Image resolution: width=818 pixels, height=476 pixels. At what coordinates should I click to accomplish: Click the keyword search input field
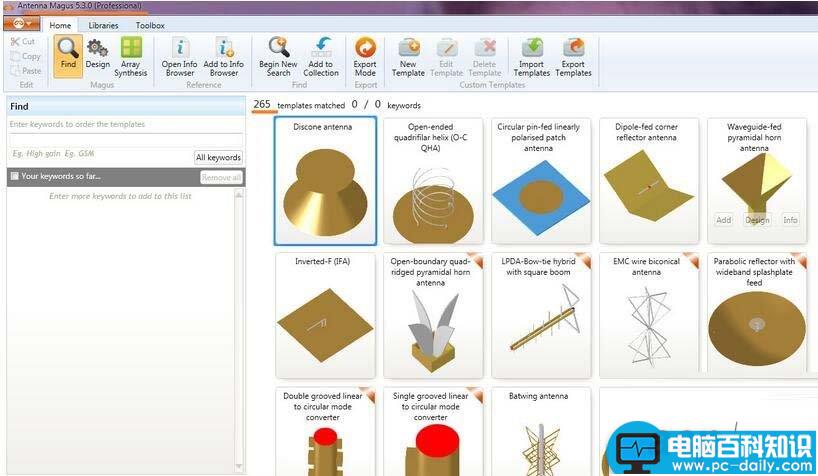pos(125,125)
